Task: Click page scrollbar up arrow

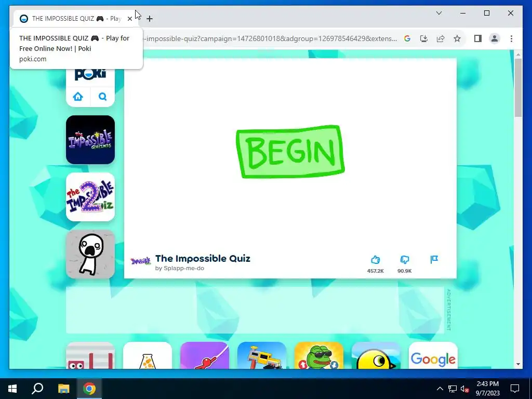Action: [518, 54]
